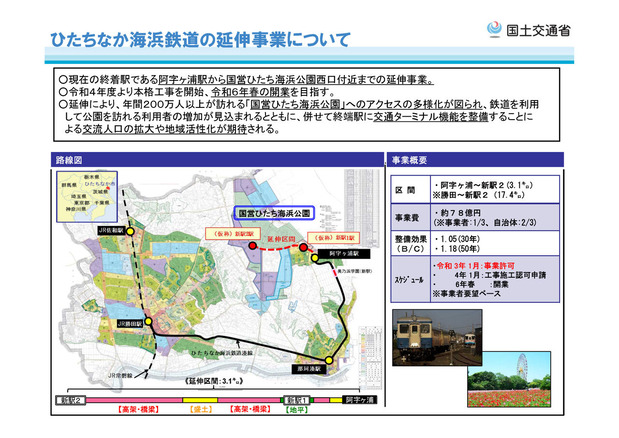Click the ※勝田～新駅2 (17.4km) entry
Screen dimensions: 619x438
(479, 195)
